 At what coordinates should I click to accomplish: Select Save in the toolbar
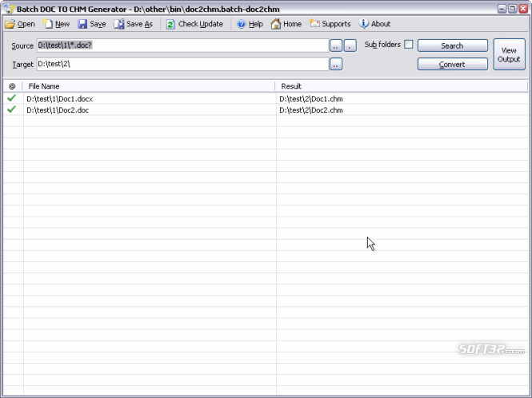[x=98, y=24]
